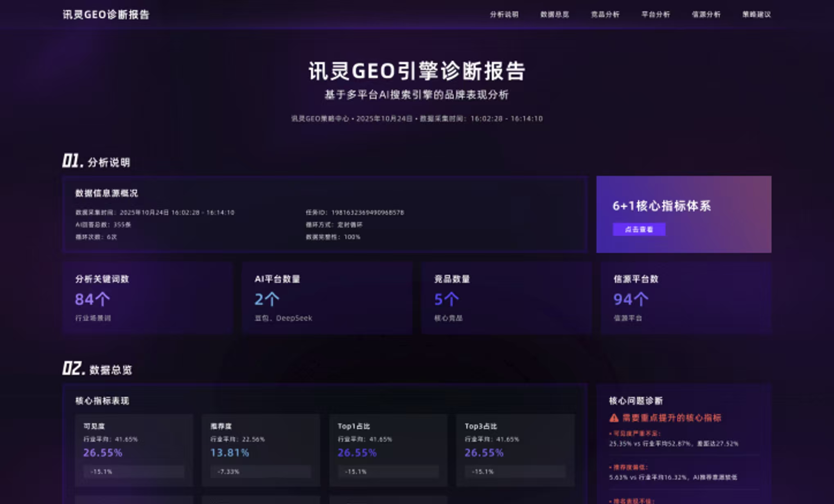Click the 数据信息源概况 info panel
This screenshot has width=834, height=504.
point(325,214)
